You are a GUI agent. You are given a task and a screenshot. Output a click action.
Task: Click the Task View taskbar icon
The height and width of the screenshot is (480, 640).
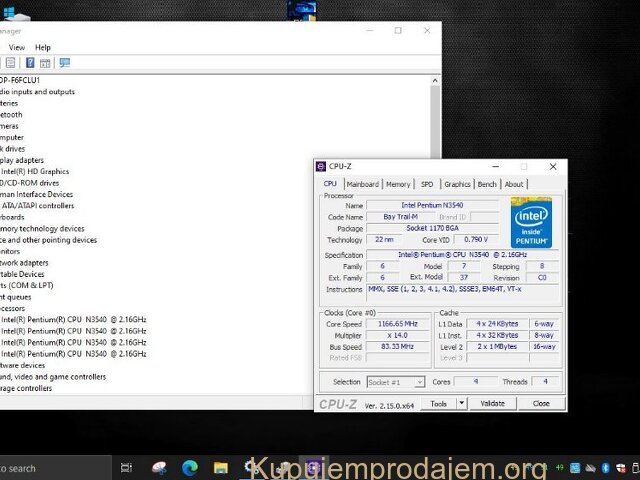point(126,467)
